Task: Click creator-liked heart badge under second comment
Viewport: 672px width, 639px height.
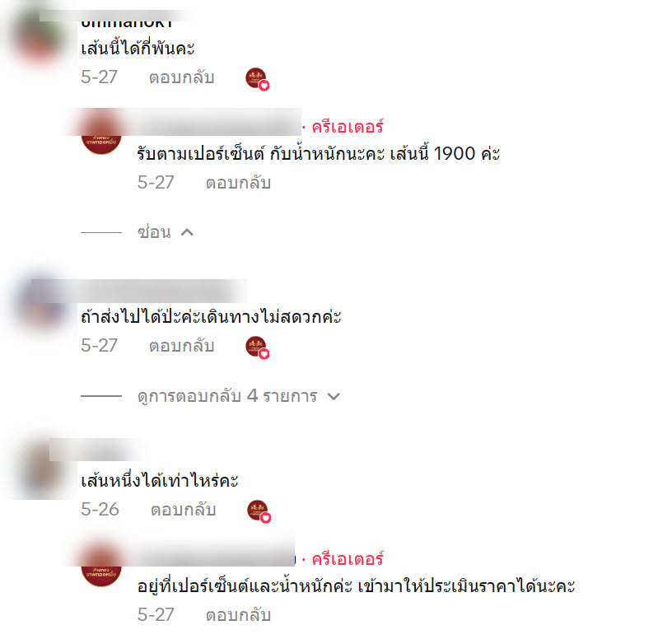Action: coord(257,347)
